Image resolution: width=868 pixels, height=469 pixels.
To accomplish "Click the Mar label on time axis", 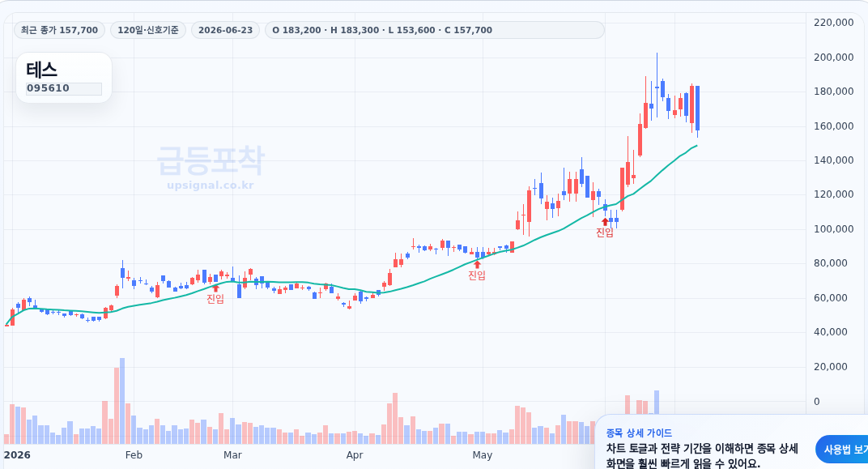I will [232, 455].
